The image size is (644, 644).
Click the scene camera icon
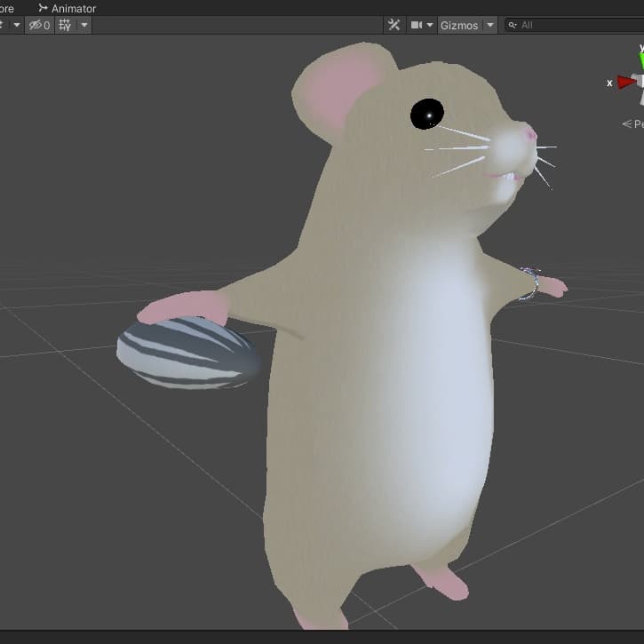(x=416, y=25)
